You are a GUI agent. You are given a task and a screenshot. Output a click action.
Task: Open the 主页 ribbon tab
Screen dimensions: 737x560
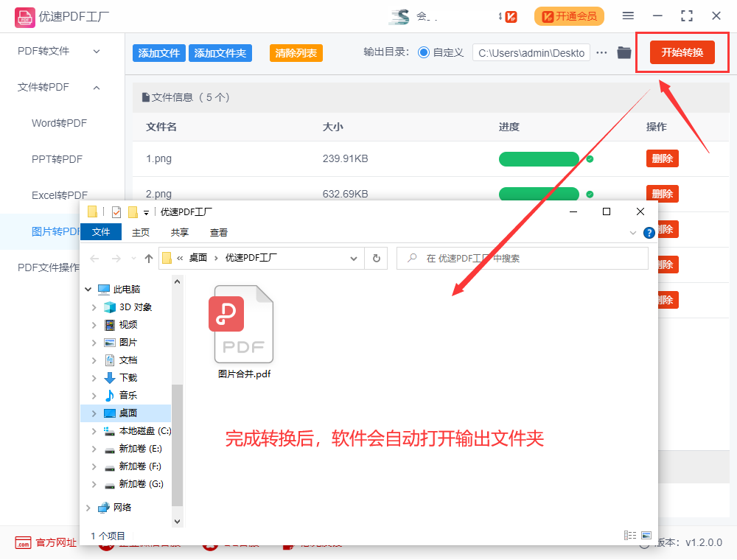click(141, 233)
